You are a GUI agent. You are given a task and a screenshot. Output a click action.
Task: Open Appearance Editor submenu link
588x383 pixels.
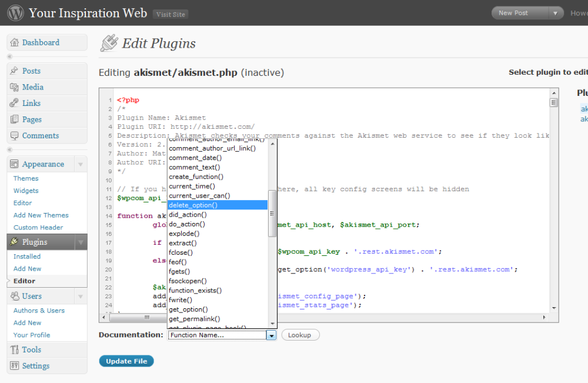click(x=22, y=203)
